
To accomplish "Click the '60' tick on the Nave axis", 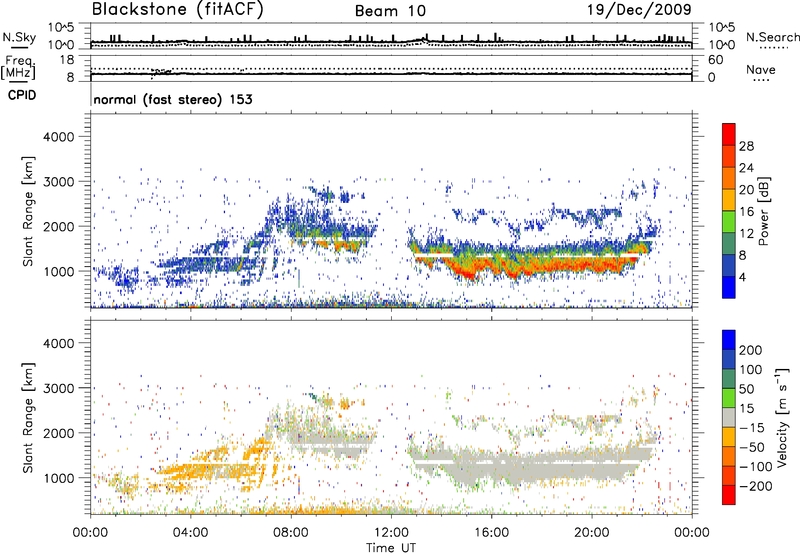I will 715,60.
